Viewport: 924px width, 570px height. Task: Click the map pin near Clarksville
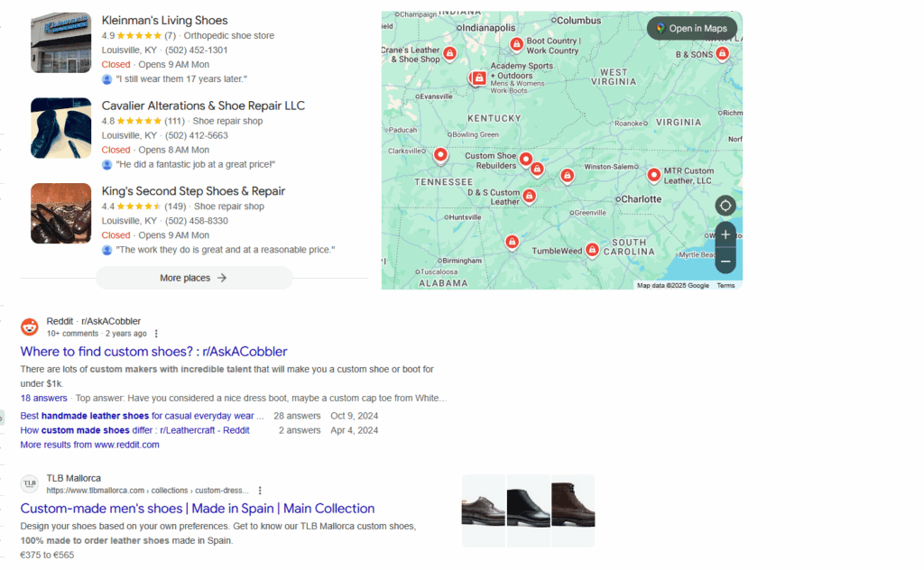440,155
